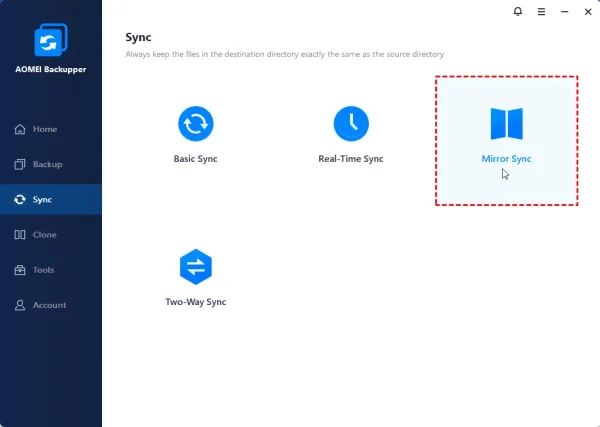Viewport: 600px width, 427px height.
Task: Select the Mirror Sync icon
Action: (507, 124)
